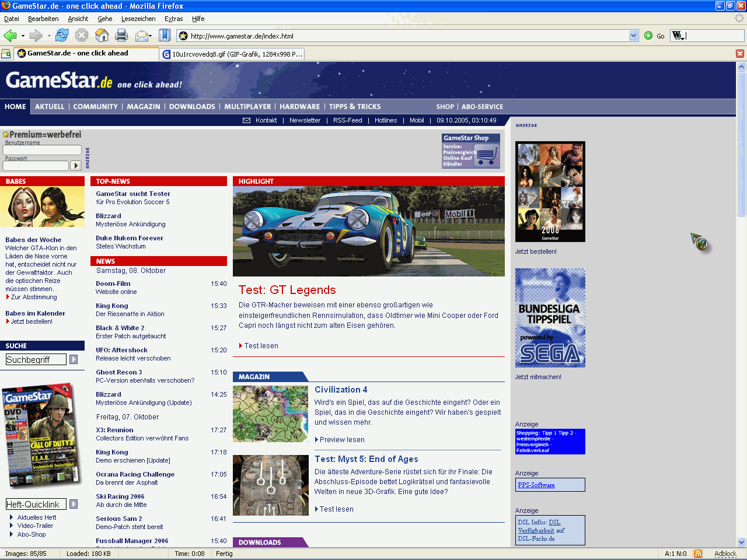
Task: Open the Extras menu
Action: coord(174,19)
